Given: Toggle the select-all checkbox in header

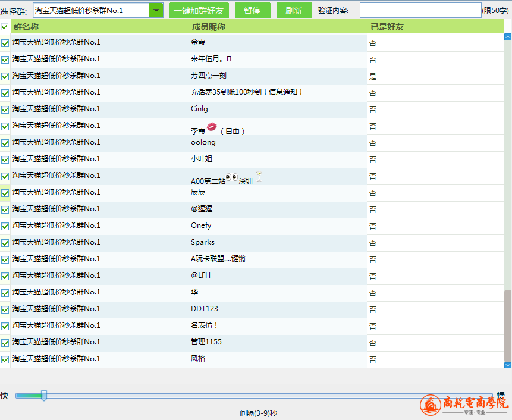Looking at the screenshot, I should click(5, 26).
